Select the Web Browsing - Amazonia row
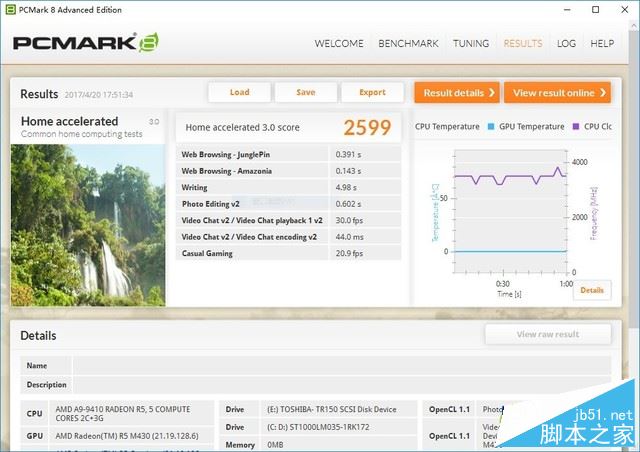This screenshot has height=452, width=640. coord(289,171)
